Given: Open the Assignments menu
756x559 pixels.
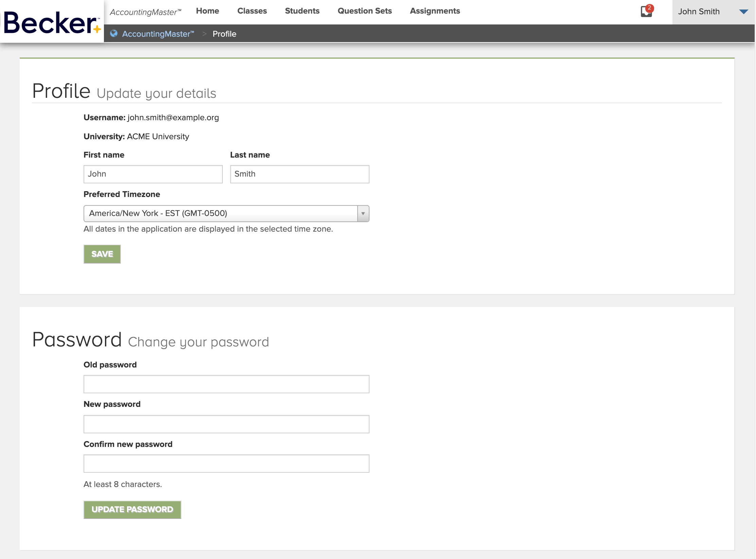Looking at the screenshot, I should [x=435, y=11].
